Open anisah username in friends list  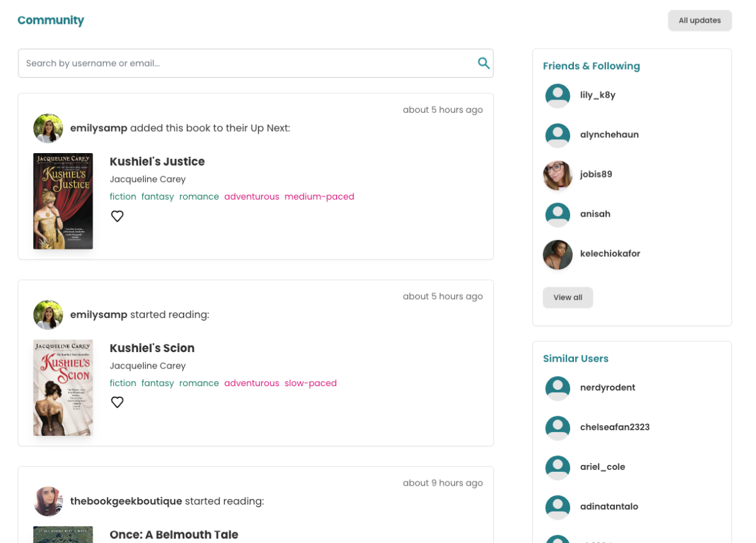595,214
